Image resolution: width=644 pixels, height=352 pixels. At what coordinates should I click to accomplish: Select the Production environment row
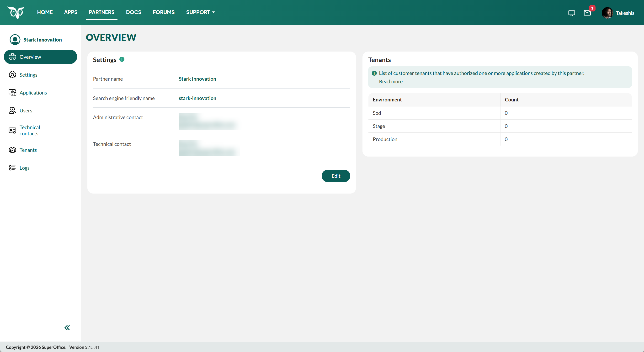500,139
